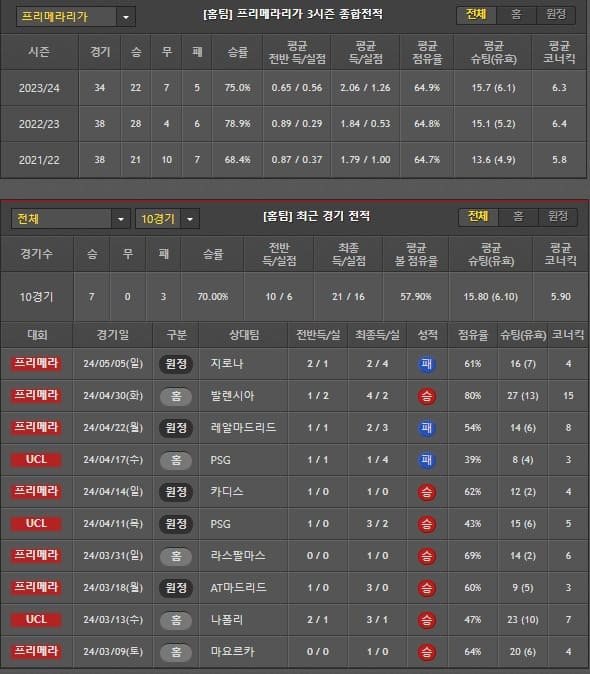Screen dimensions: 590x674
Task: Click UCL badge for 24/03/13 match
Action: pos(36,619)
